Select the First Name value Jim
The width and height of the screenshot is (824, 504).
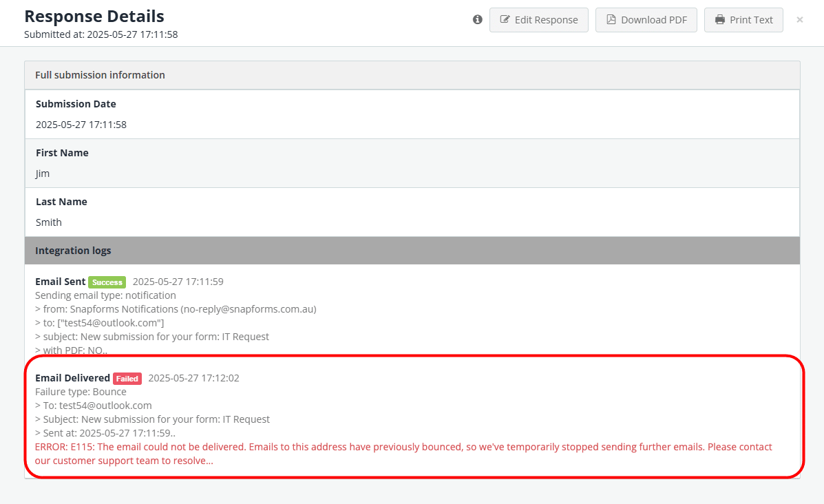coord(43,174)
